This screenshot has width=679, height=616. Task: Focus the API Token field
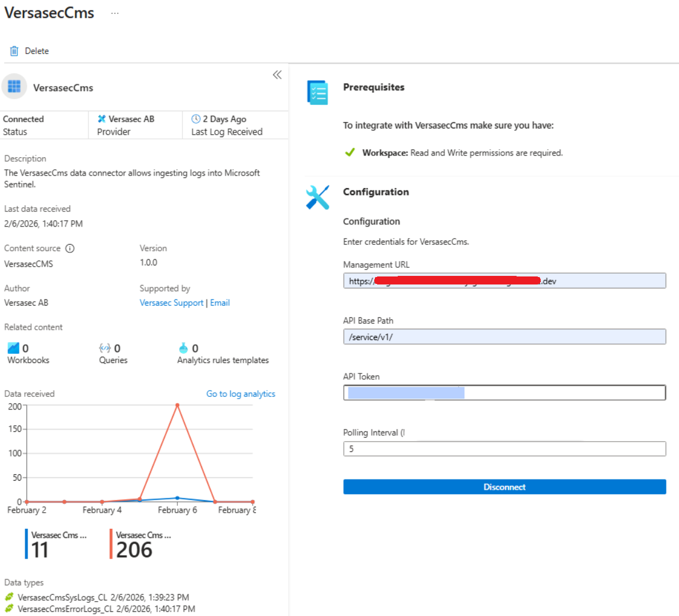point(505,392)
